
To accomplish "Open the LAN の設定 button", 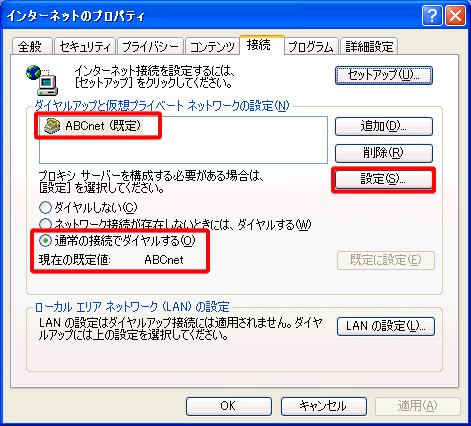I will pos(386,326).
